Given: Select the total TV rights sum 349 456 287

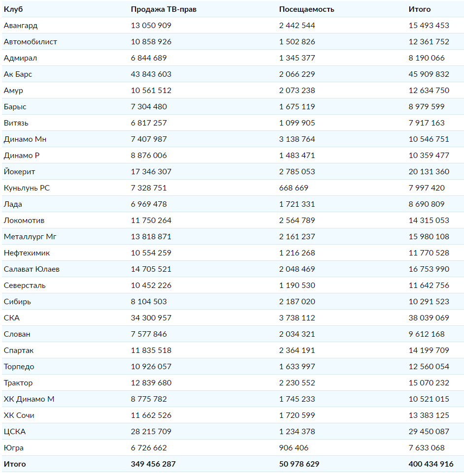Looking at the screenshot, I should 153,464.
